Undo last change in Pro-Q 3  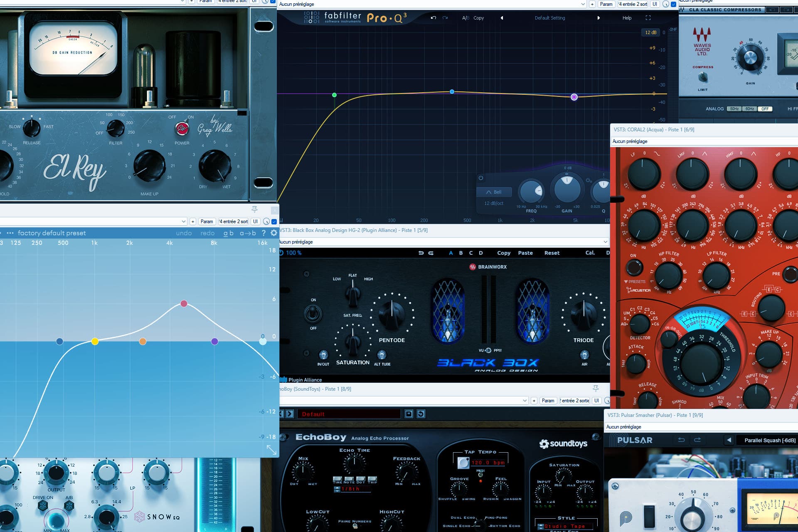433,18
